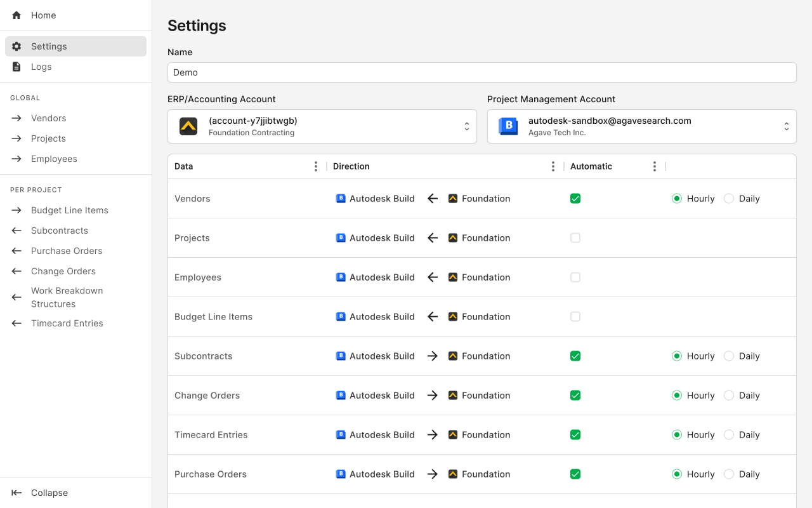Image resolution: width=812 pixels, height=508 pixels.
Task: Click the direction arrow in Vendors row
Action: (433, 199)
